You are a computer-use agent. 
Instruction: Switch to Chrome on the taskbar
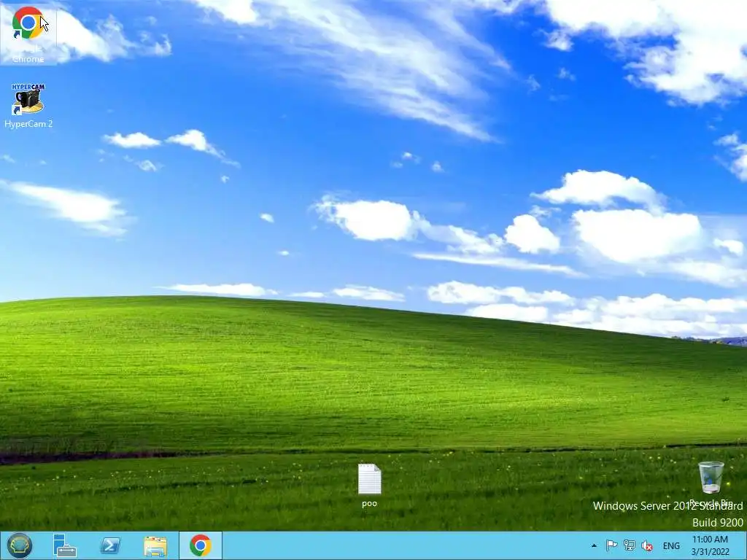201,545
